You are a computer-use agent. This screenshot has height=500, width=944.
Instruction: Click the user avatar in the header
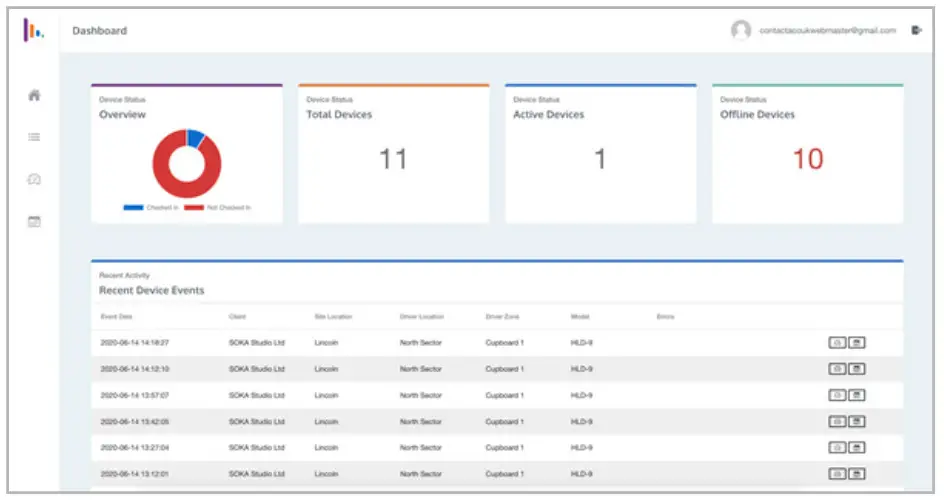[741, 30]
